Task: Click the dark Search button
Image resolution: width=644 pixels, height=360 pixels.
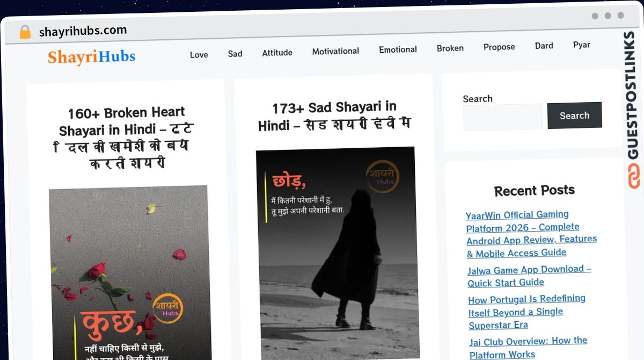Action: (574, 116)
